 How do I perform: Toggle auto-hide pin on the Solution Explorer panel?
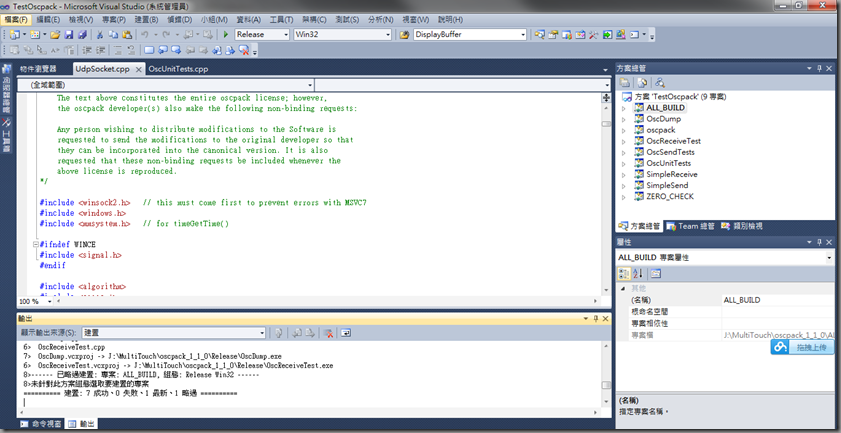pyautogui.click(x=819, y=69)
